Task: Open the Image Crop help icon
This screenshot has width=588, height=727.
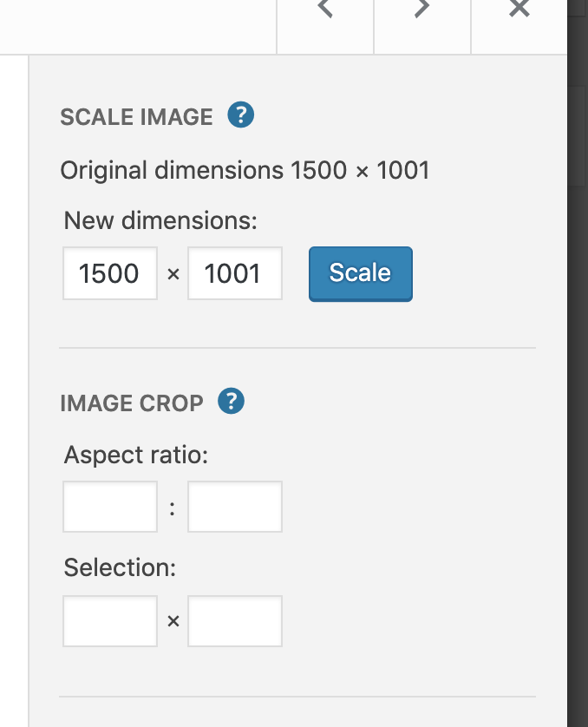Action: tap(232, 402)
